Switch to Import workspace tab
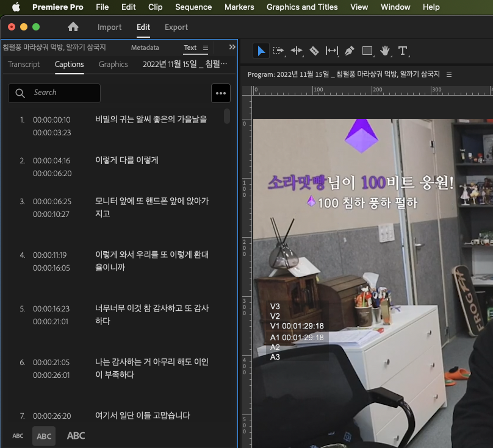This screenshot has width=493, height=448. point(109,27)
